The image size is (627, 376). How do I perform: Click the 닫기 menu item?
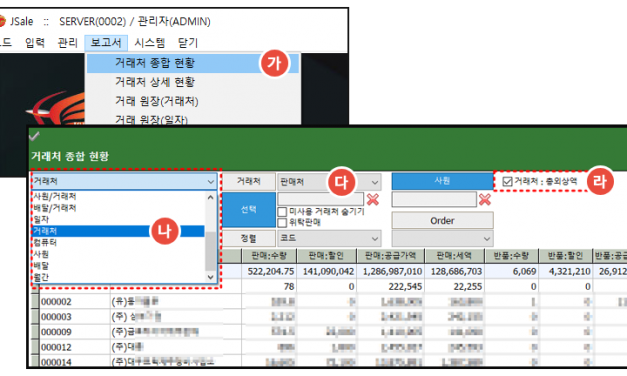click(188, 42)
